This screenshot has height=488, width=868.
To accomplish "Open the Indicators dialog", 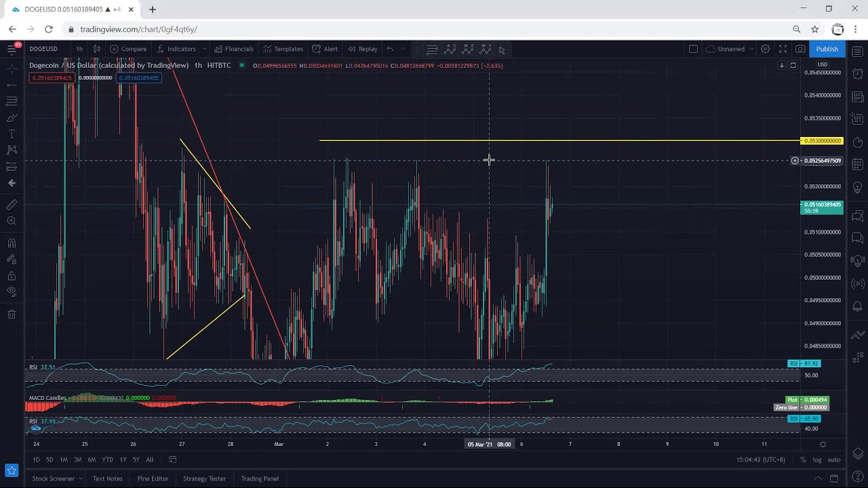I will (x=176, y=49).
